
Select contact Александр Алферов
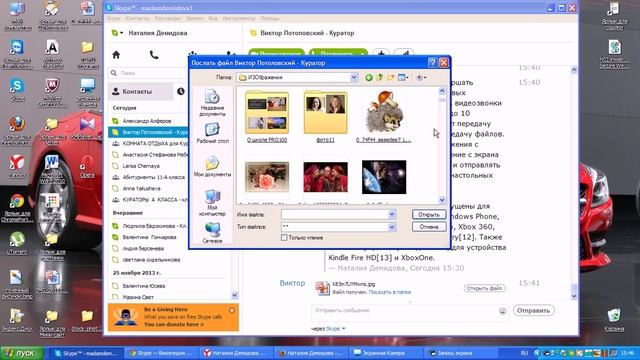click(x=148, y=121)
